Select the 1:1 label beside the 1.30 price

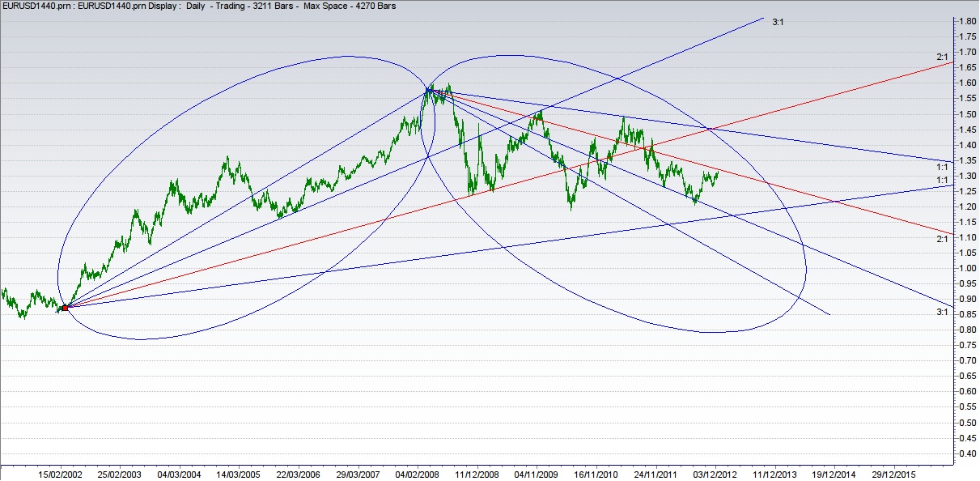pyautogui.click(x=942, y=180)
